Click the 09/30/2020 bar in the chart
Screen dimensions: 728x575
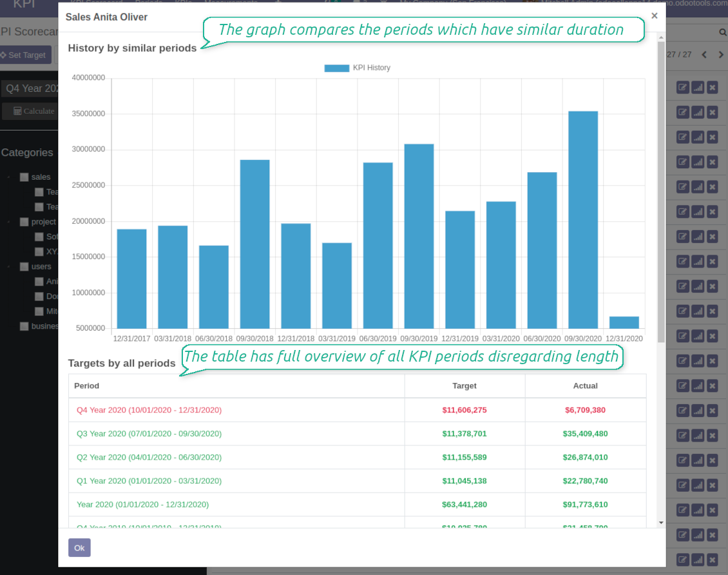[582, 220]
